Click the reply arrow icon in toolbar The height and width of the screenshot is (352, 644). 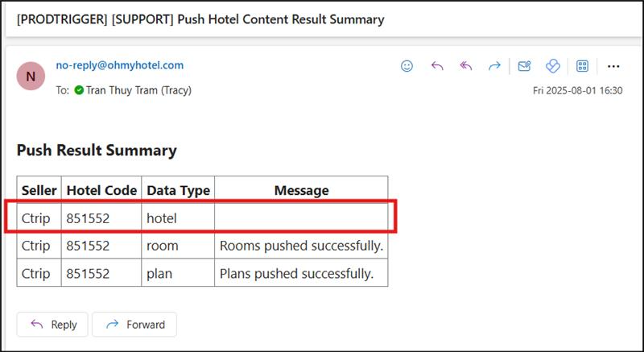click(437, 67)
